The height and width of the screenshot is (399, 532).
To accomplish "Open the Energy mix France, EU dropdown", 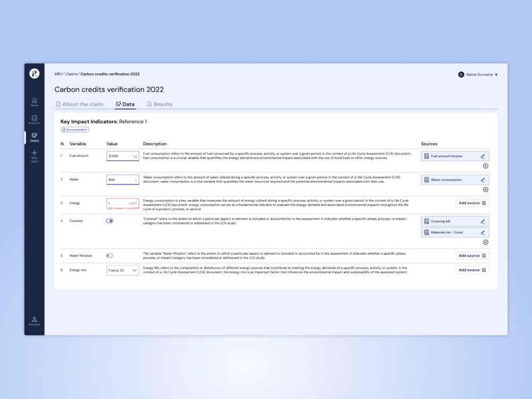I will point(122,270).
